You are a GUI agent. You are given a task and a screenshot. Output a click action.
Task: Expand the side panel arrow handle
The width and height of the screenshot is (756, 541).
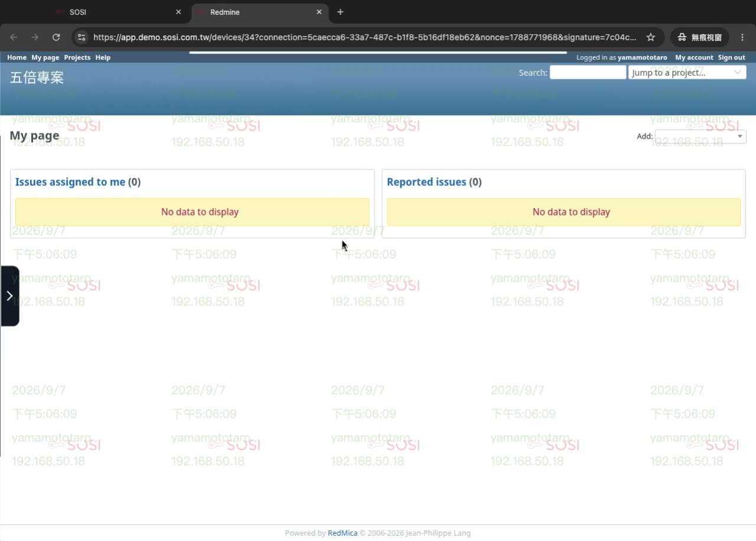[x=9, y=296]
